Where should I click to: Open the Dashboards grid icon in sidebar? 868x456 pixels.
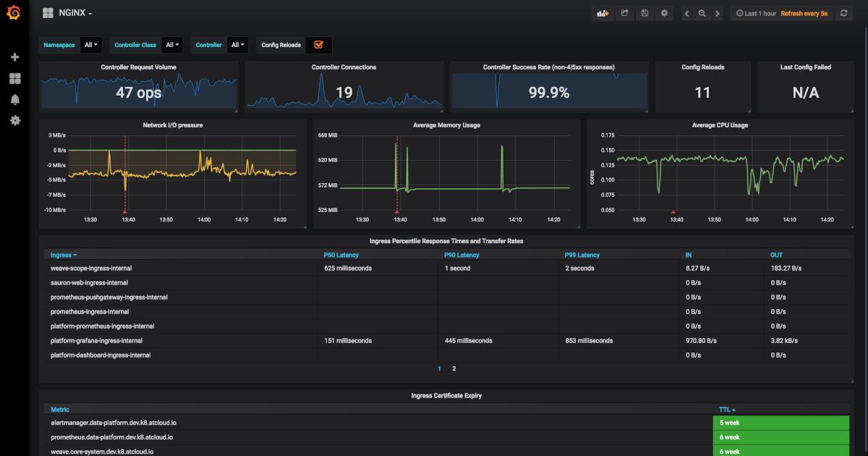[x=14, y=78]
